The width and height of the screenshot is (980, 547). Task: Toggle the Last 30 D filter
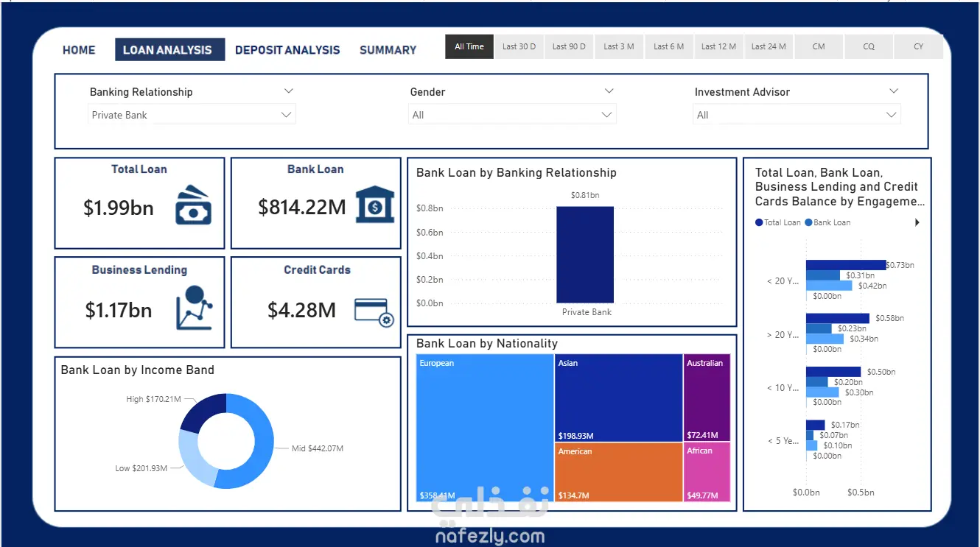point(519,46)
